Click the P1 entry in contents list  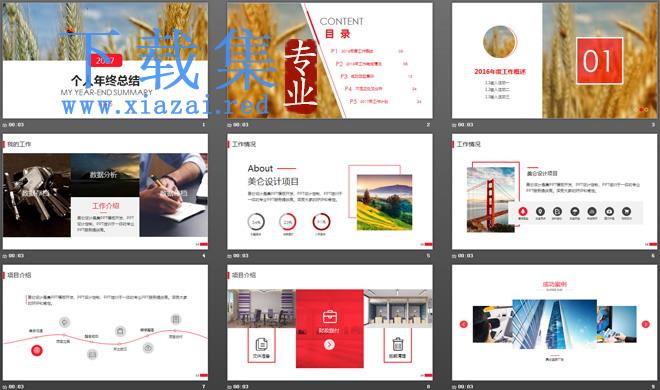coord(352,51)
